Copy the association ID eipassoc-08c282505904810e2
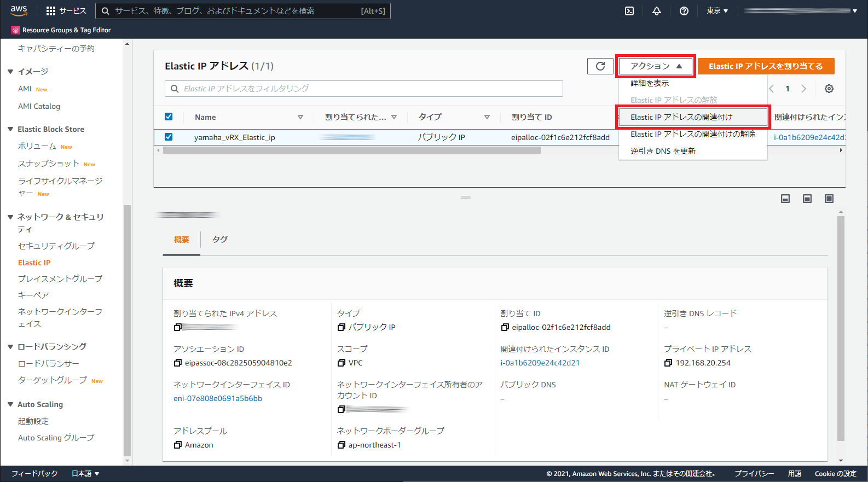Image resolution: width=868 pixels, height=482 pixels. [177, 363]
